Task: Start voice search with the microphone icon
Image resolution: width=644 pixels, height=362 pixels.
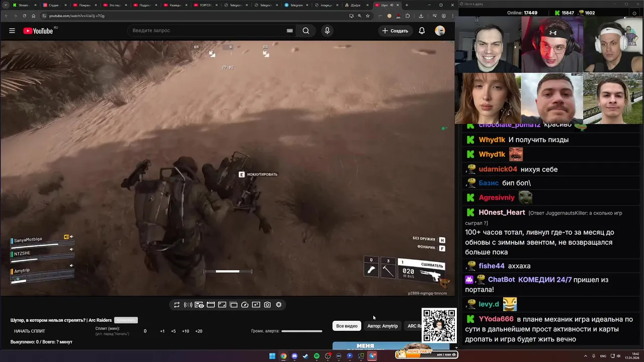Action: coord(327,31)
